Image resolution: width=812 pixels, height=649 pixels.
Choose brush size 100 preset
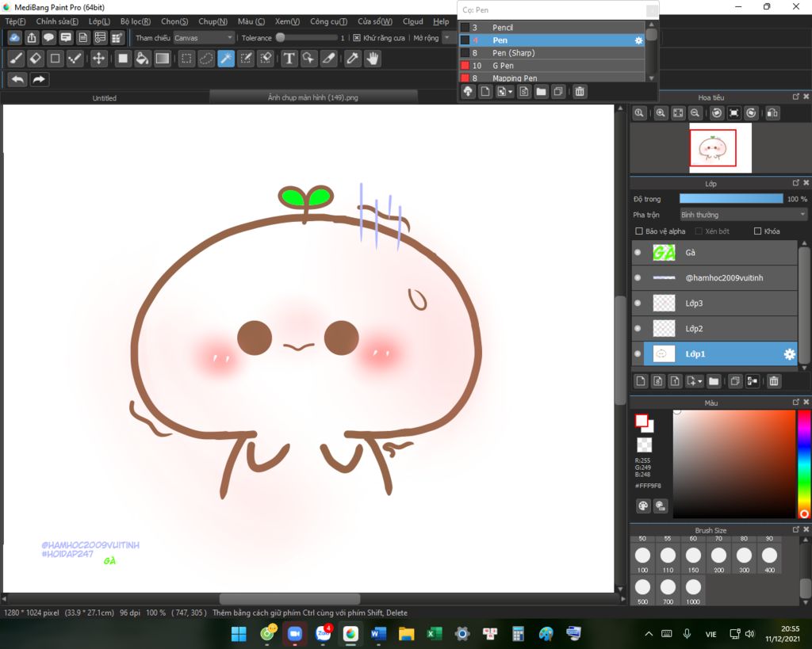642,559
